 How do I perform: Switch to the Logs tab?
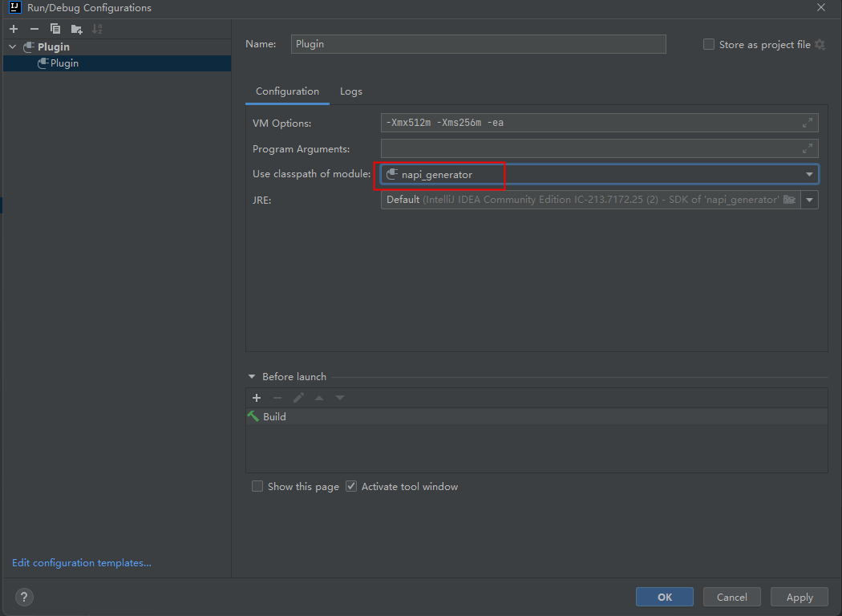(350, 91)
